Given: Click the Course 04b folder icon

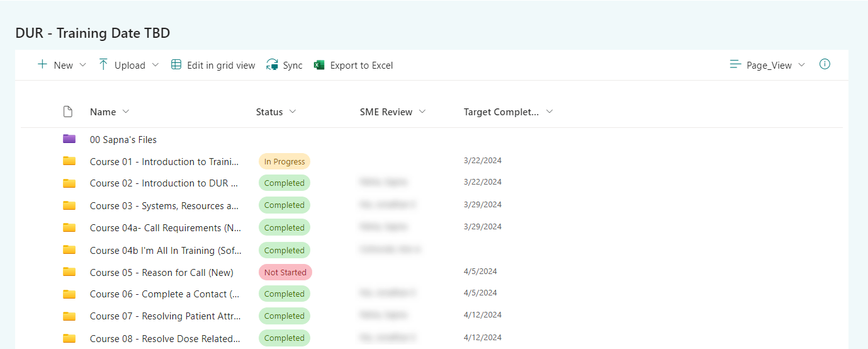Looking at the screenshot, I should pyautogui.click(x=69, y=249).
